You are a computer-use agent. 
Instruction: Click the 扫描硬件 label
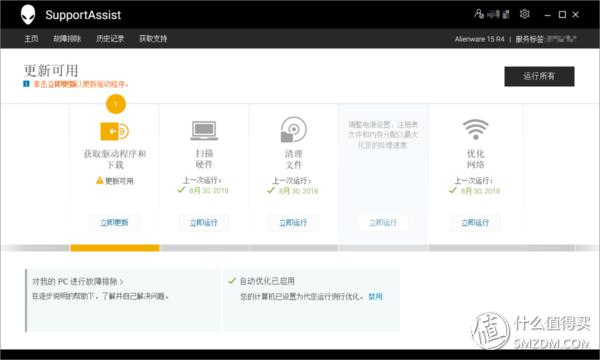204,159
